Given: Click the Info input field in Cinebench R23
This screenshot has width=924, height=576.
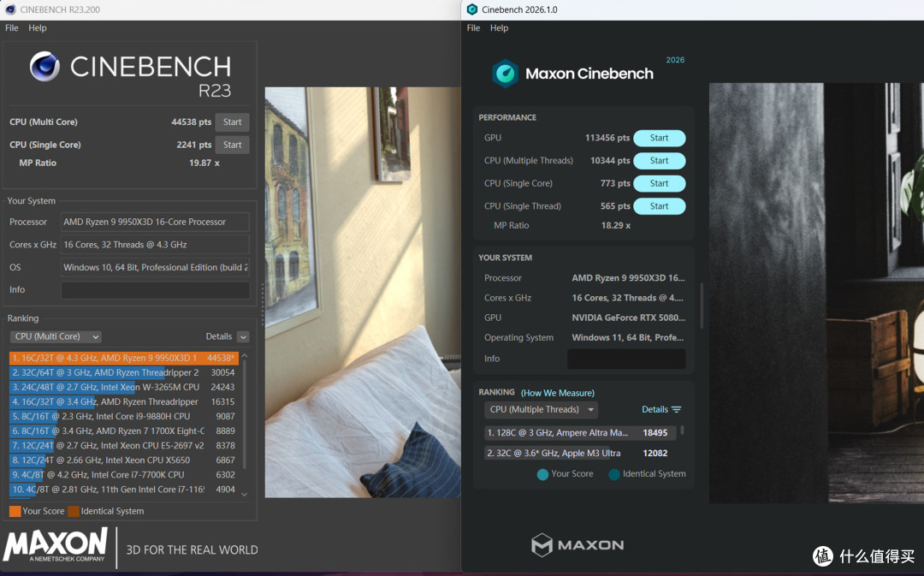Looking at the screenshot, I should click(155, 290).
